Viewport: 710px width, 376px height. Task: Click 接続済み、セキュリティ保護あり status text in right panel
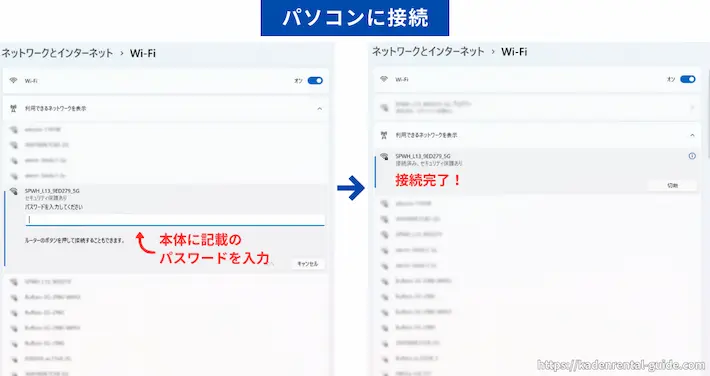point(429,163)
